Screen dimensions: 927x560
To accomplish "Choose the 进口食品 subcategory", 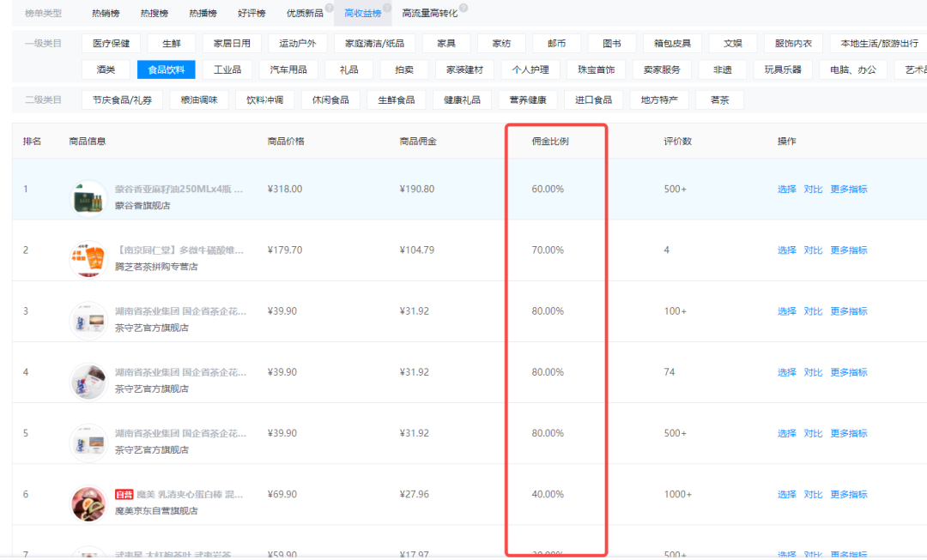I will [x=596, y=99].
